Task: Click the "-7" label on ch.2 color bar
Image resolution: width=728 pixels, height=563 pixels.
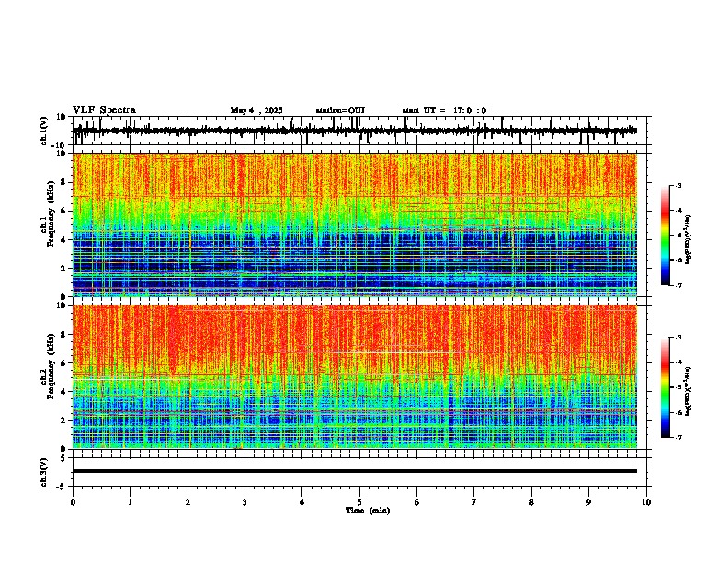Action: [678, 437]
